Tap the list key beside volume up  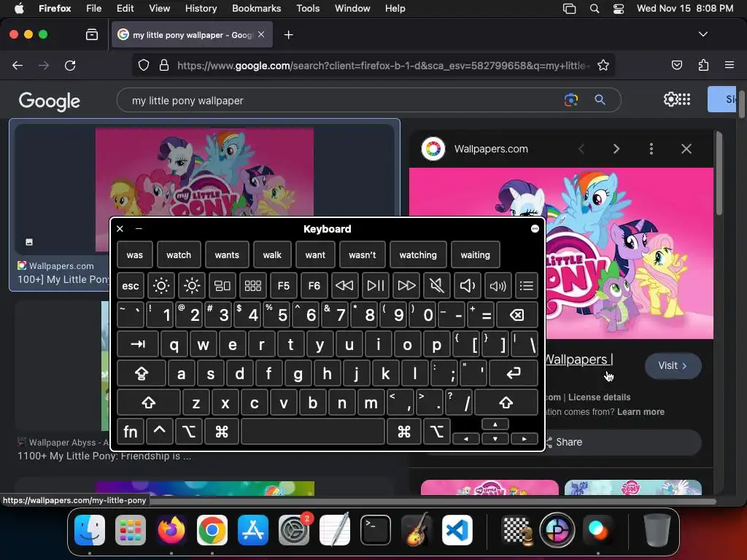coord(527,286)
